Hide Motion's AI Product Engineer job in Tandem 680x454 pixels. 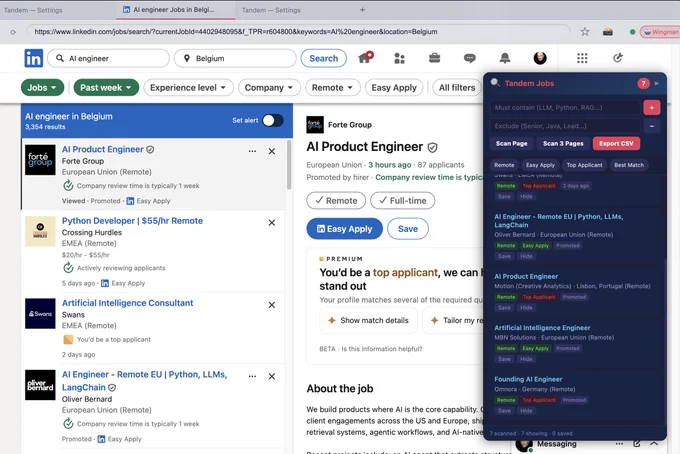[x=526, y=308]
